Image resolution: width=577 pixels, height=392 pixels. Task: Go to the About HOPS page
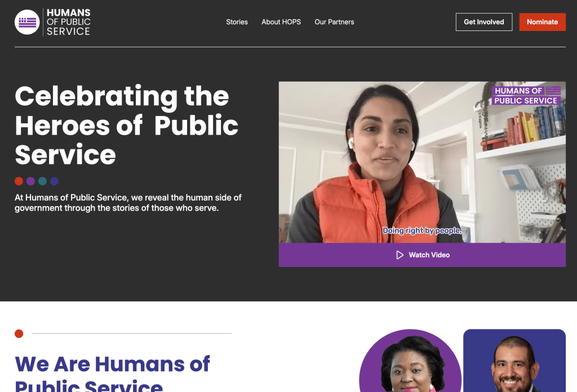click(281, 22)
